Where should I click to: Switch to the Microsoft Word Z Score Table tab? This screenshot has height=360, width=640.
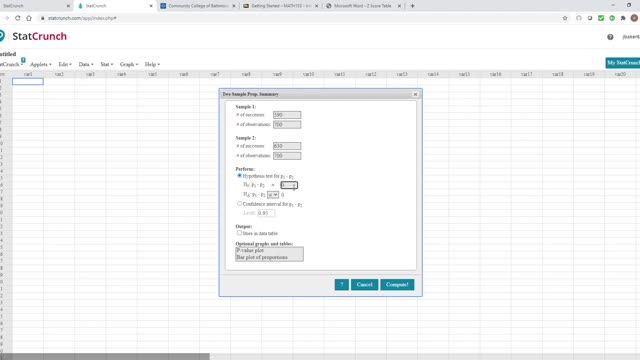(x=362, y=6)
